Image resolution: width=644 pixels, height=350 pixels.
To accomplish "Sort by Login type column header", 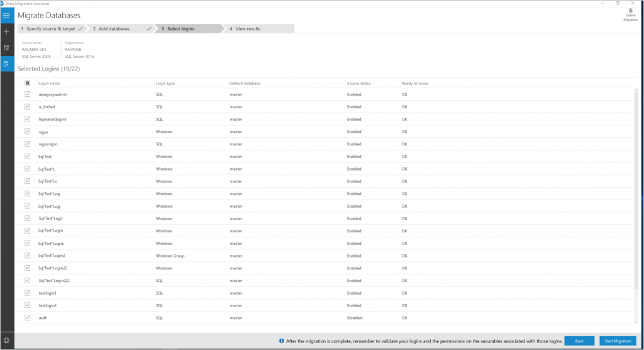I will [165, 84].
